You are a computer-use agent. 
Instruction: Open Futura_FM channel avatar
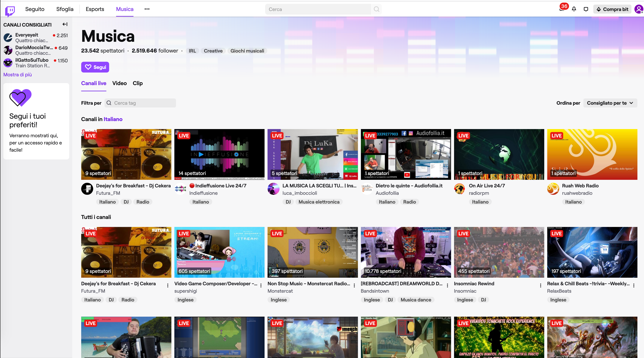click(87, 189)
